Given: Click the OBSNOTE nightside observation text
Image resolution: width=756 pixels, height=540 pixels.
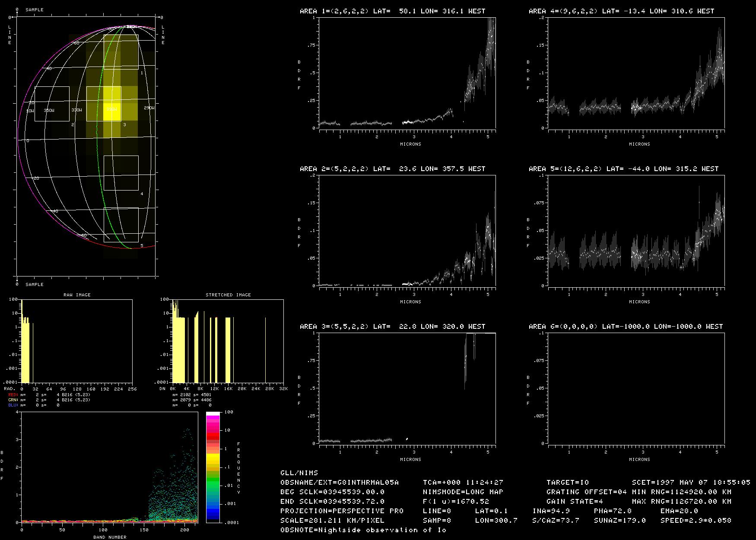Looking at the screenshot, I should click(363, 530).
